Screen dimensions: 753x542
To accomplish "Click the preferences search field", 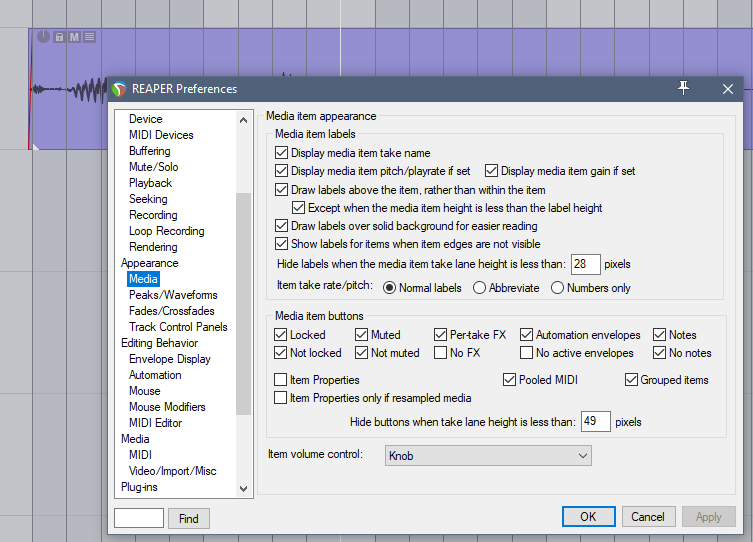I will point(139,518).
